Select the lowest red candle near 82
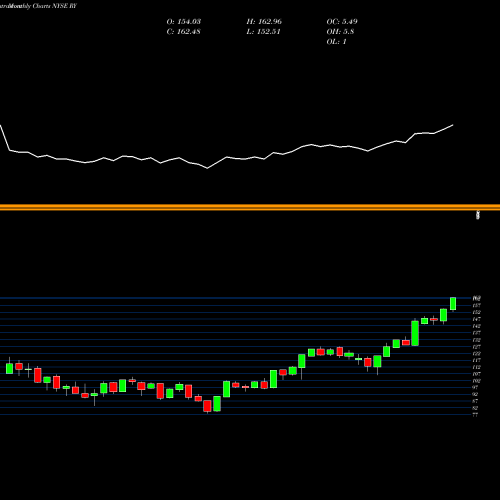The height and width of the screenshot is (500, 500). pos(207,406)
